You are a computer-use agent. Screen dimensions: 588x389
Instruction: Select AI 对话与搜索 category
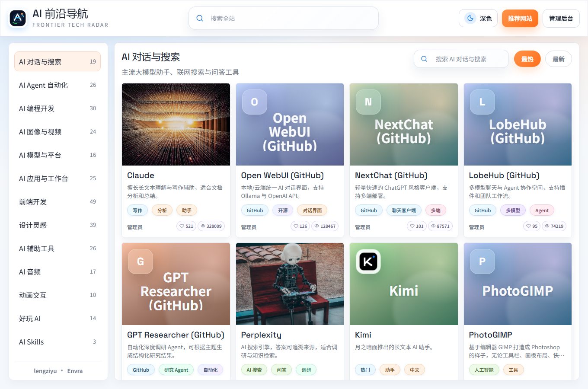[x=58, y=61]
